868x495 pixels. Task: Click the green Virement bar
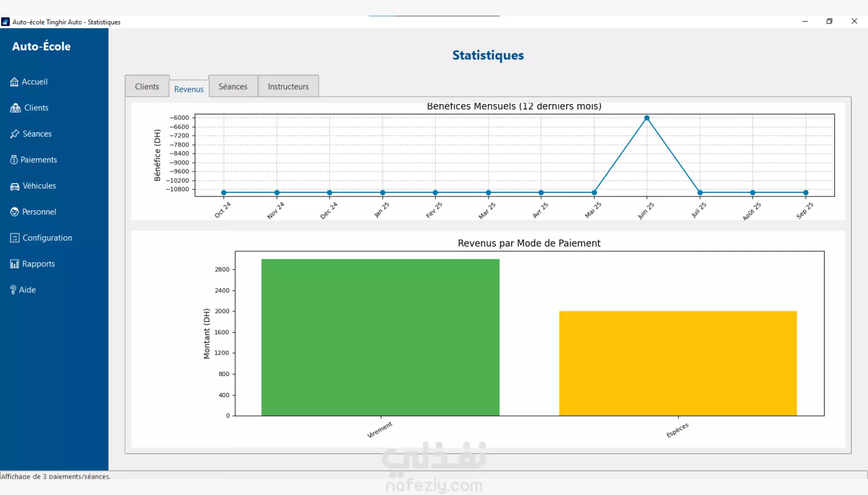[380, 337]
